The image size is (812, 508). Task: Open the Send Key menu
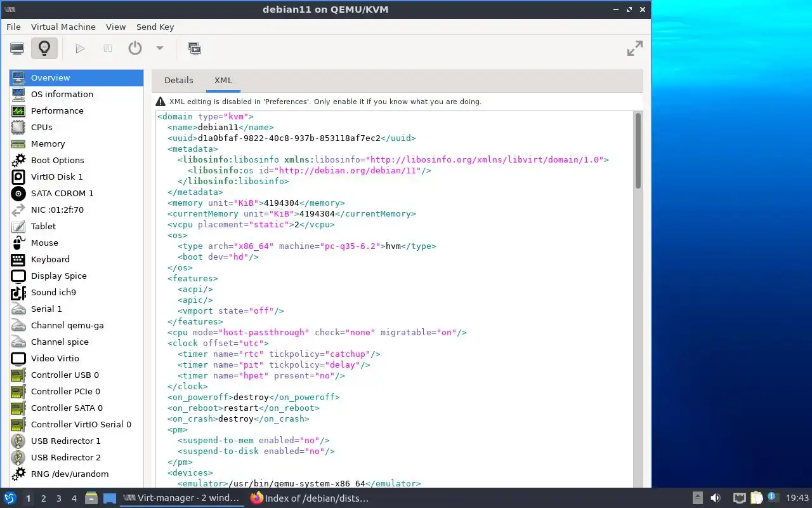pos(155,27)
